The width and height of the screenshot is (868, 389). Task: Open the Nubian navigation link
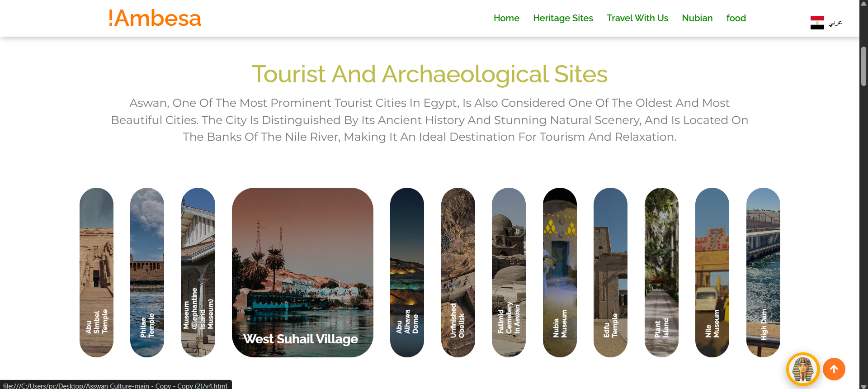click(697, 18)
